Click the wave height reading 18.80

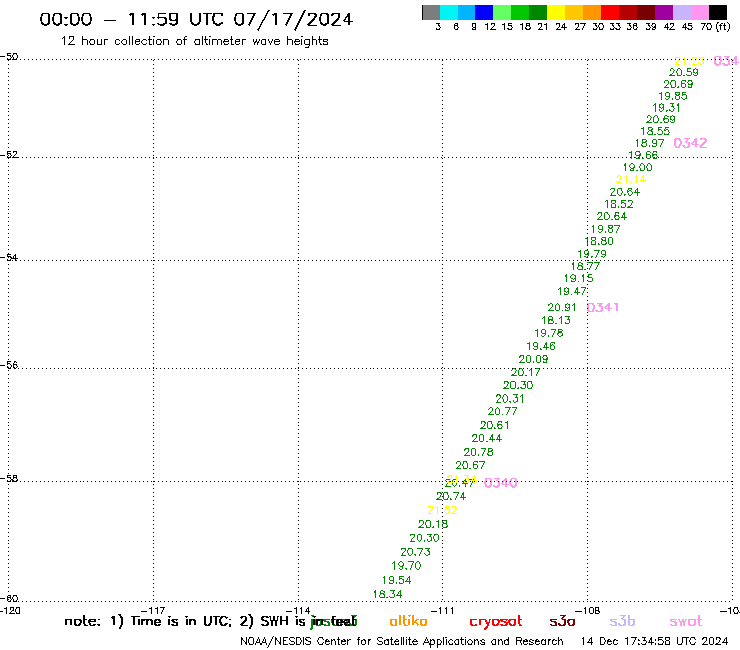599,241
